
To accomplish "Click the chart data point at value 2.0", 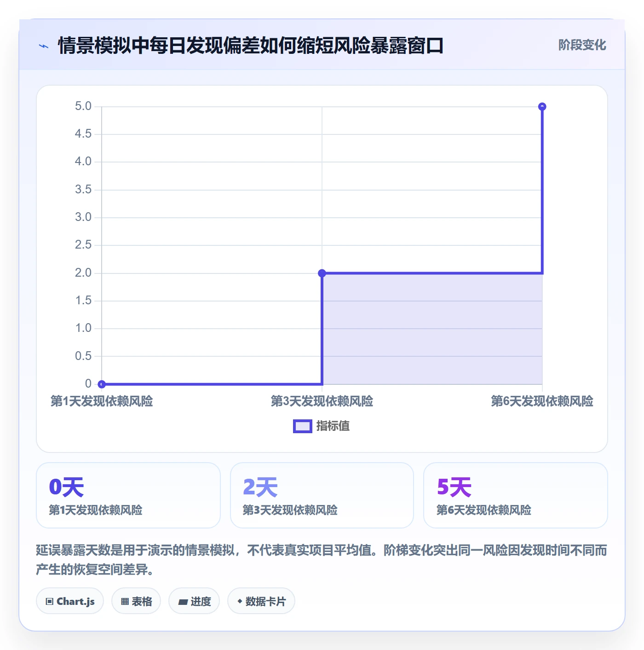I will 322,273.
